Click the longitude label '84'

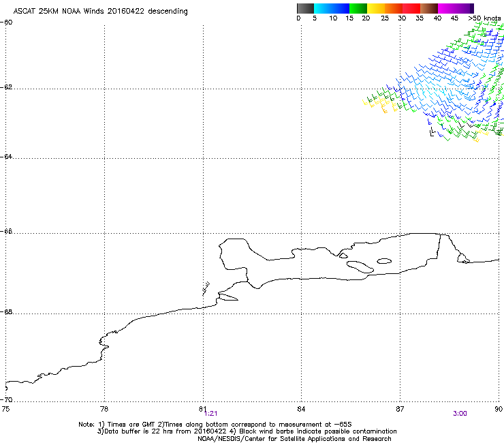coord(301,409)
